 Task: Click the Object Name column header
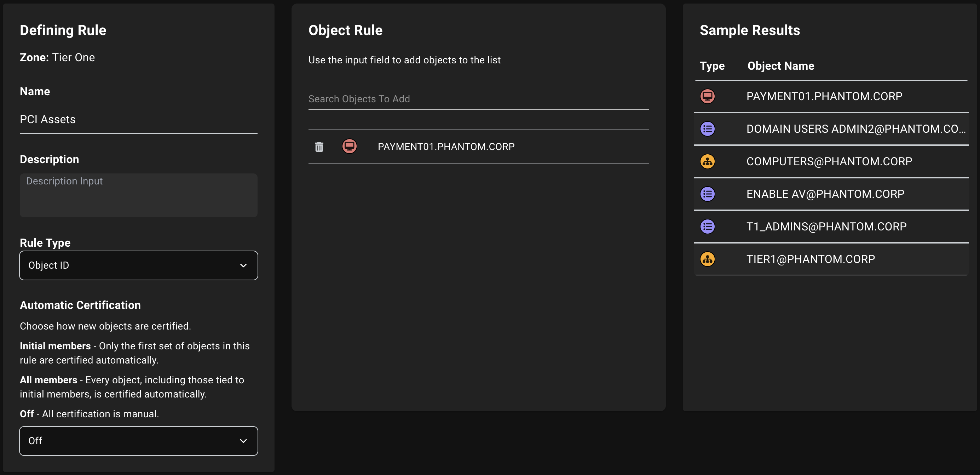coord(781,65)
